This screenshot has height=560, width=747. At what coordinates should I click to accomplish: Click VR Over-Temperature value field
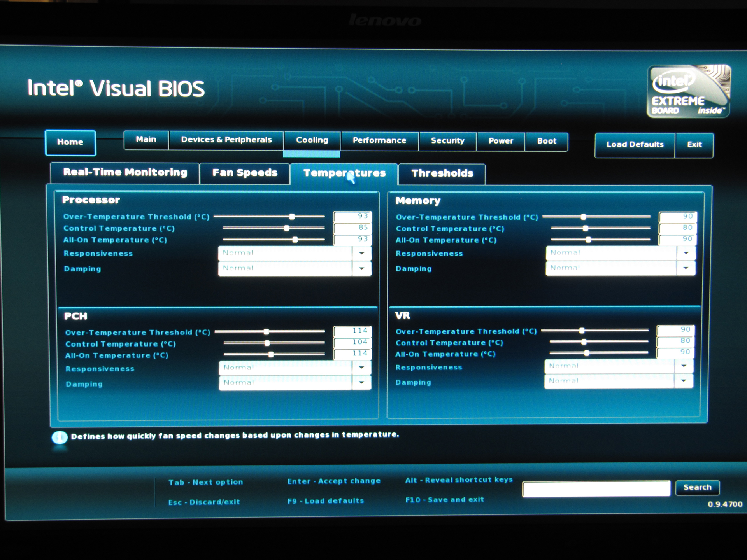[676, 330]
